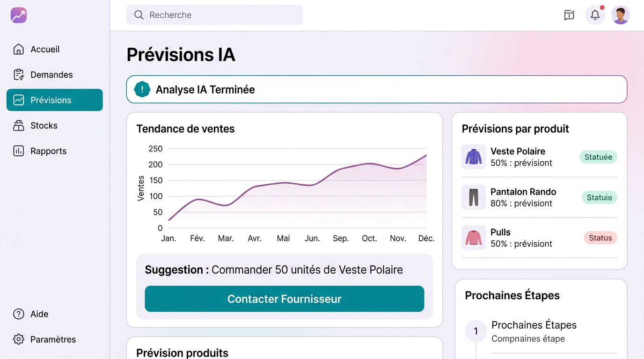
Task: Select Stocks in the sidebar
Action: pos(55,126)
